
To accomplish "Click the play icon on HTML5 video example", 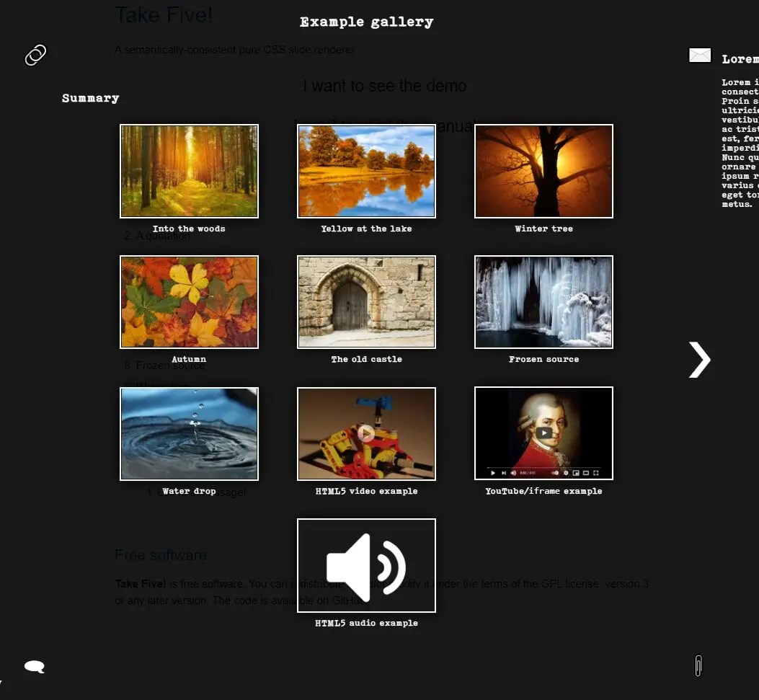I will click(366, 433).
